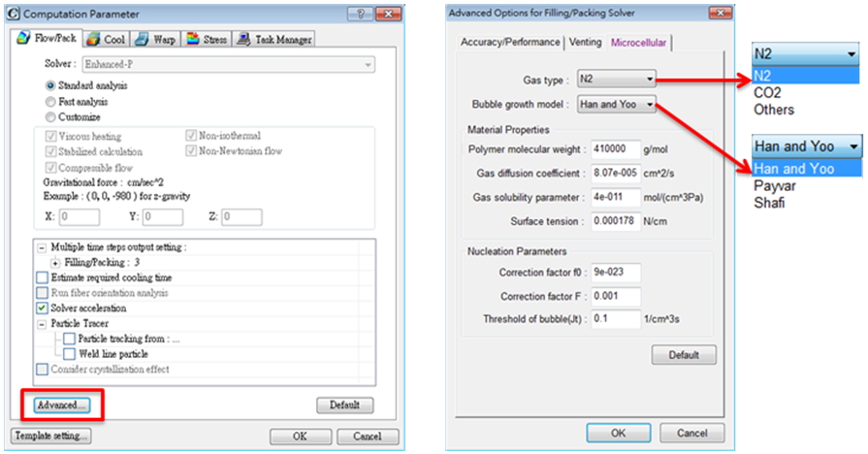Screen dimensions: 868x454
Task: Toggle Estimate required cooling time checkbox
Action: (42, 277)
